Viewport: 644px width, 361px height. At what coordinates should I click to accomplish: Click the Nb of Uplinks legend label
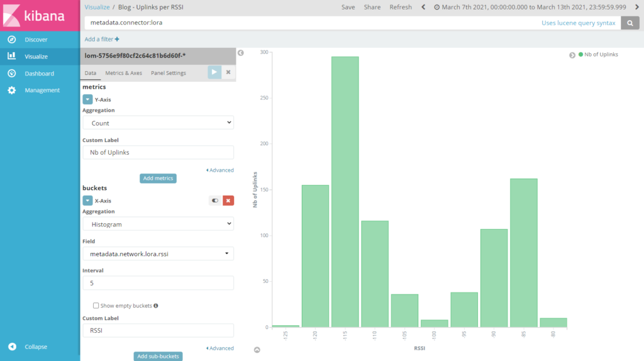(x=601, y=54)
